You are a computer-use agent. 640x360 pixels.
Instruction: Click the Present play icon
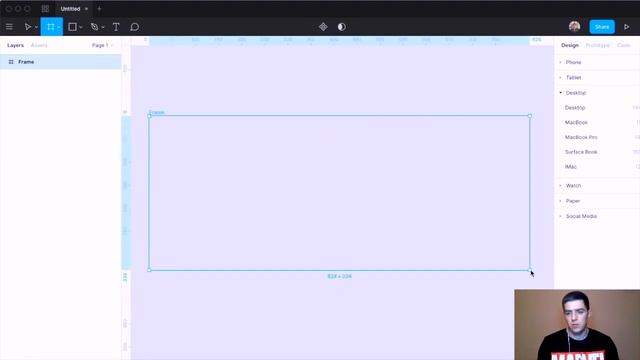pos(627,27)
